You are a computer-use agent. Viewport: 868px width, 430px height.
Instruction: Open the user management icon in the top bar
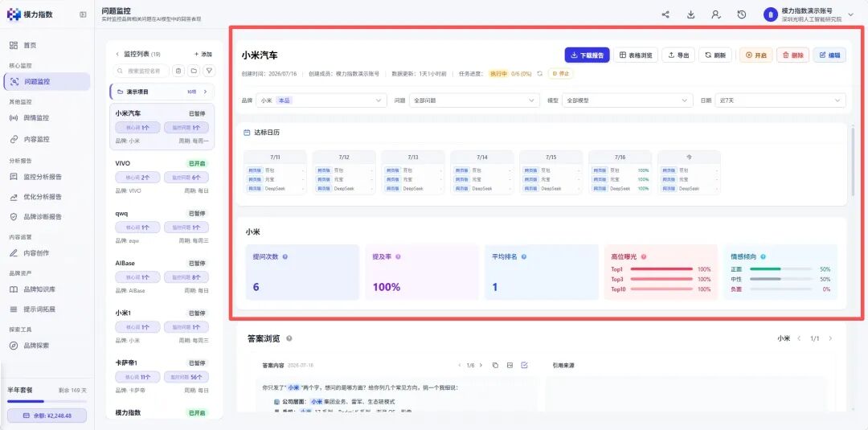coord(716,15)
